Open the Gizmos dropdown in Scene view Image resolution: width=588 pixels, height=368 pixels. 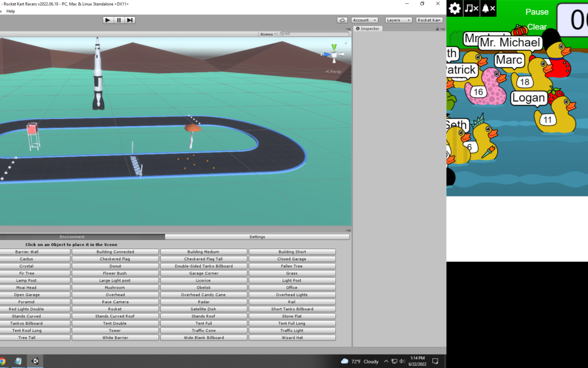click(268, 34)
